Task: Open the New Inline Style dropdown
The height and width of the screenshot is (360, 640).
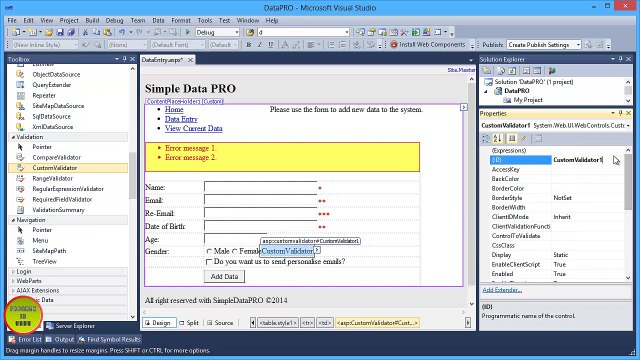Action: tap(76, 45)
